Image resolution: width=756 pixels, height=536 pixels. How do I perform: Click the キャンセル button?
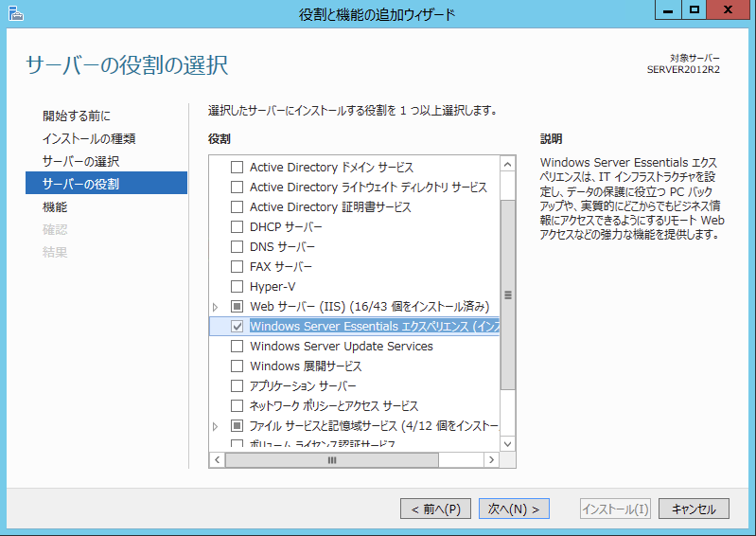694,509
